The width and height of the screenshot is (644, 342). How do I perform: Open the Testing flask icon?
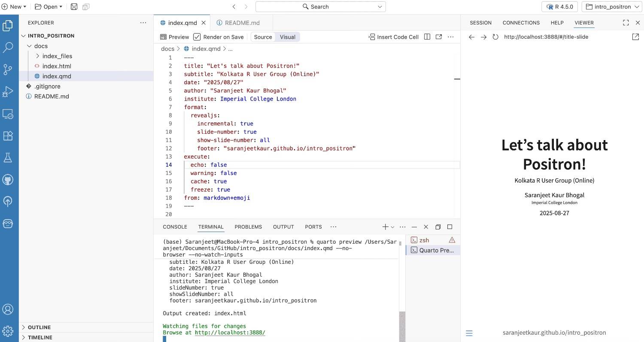8,158
